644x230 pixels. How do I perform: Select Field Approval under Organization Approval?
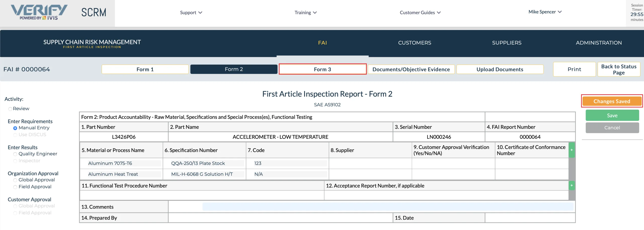point(15,187)
